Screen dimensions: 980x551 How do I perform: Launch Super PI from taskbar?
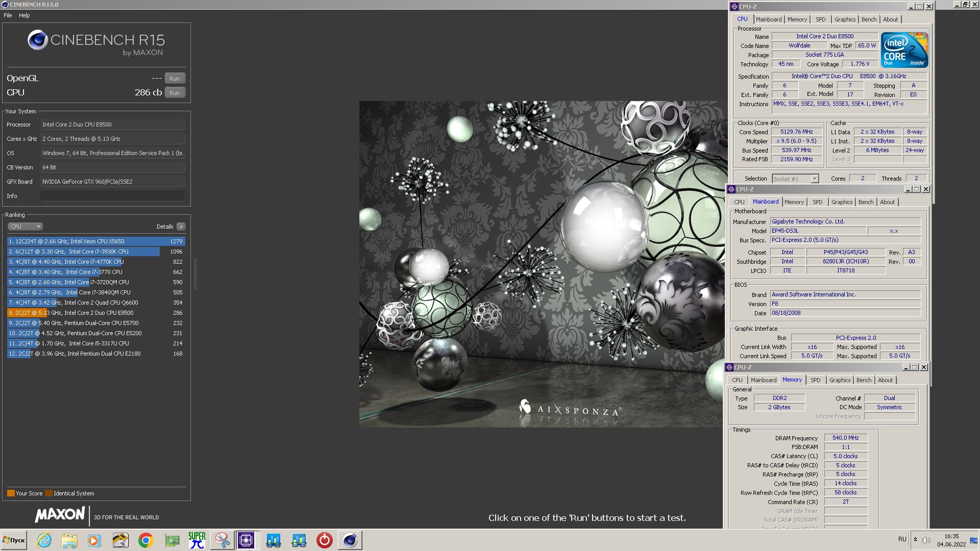click(197, 540)
